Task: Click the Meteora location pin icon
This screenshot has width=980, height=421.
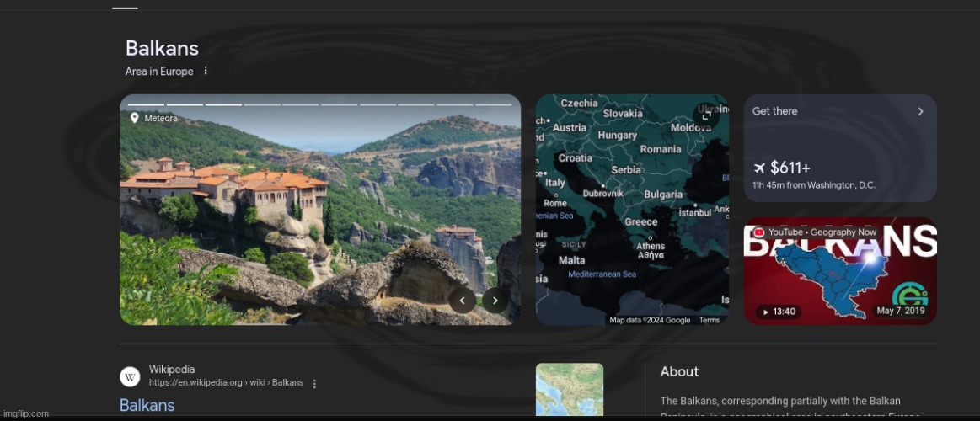Action: coord(134,118)
